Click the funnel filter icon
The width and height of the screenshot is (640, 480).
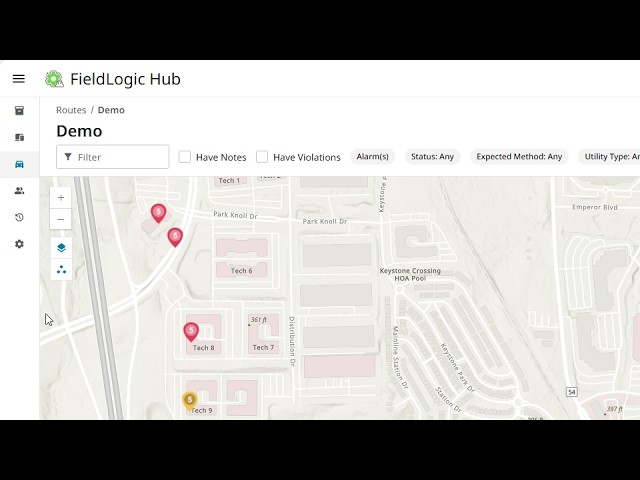68,157
